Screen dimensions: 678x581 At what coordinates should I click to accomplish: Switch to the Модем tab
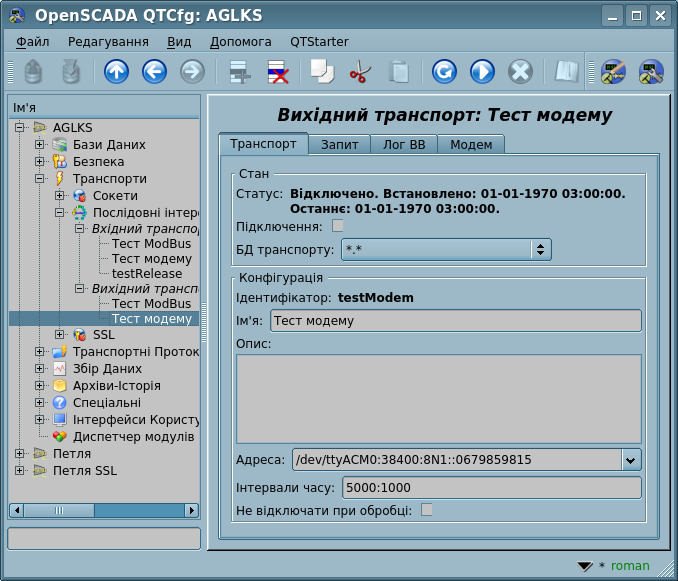coord(471,144)
